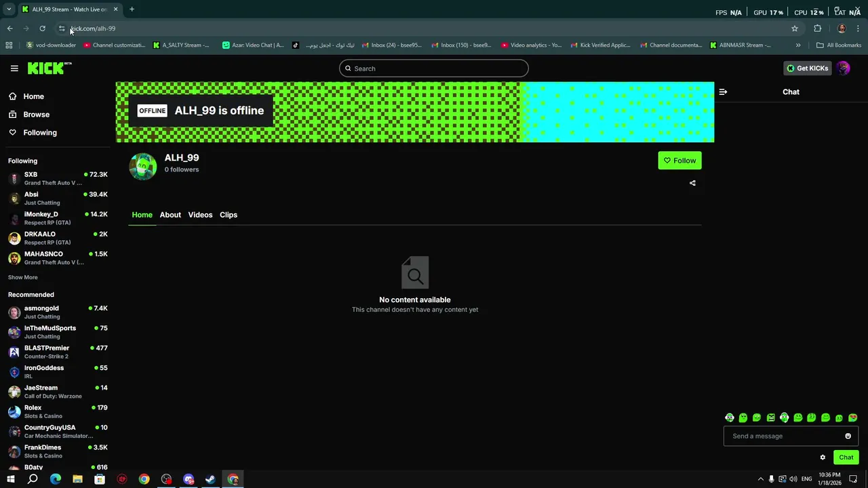Open CountryGuyUSA recommended channel
This screenshot has width=868, height=488.
58,431
